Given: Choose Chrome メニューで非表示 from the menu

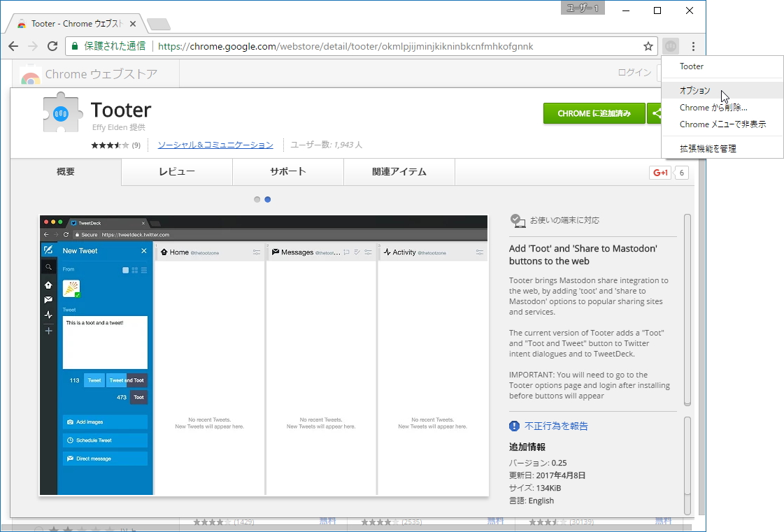Looking at the screenshot, I should pos(725,124).
